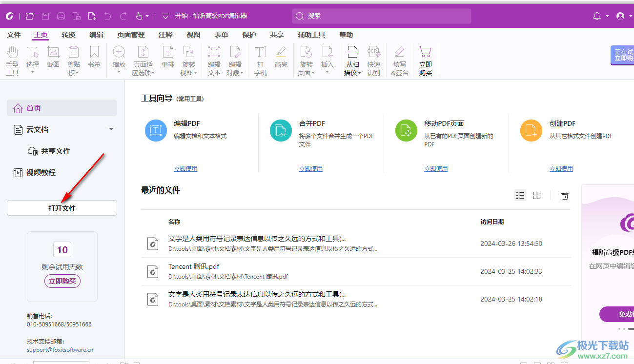The height and width of the screenshot is (364, 634).
Task: Click the search box in title bar
Action: coord(382,16)
